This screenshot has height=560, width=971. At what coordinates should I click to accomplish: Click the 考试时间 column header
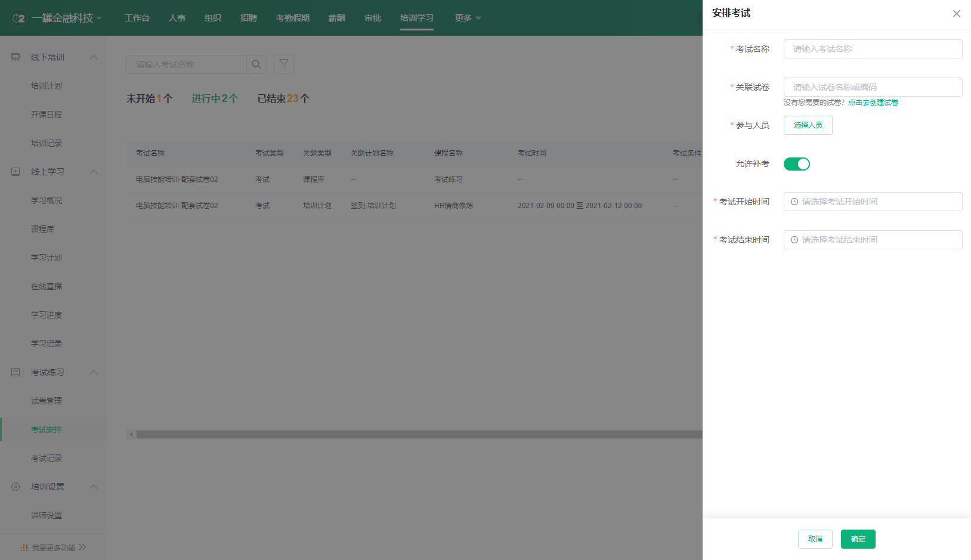point(532,153)
